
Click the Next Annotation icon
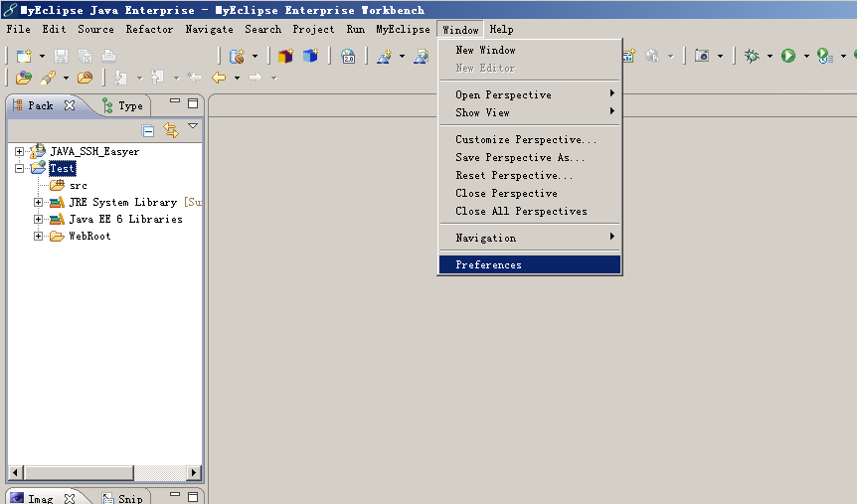120,78
